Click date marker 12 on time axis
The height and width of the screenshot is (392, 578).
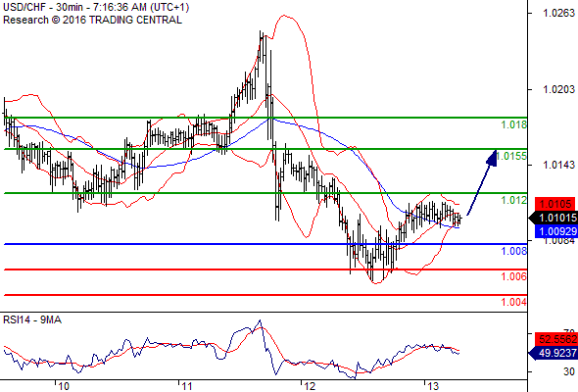310,386
